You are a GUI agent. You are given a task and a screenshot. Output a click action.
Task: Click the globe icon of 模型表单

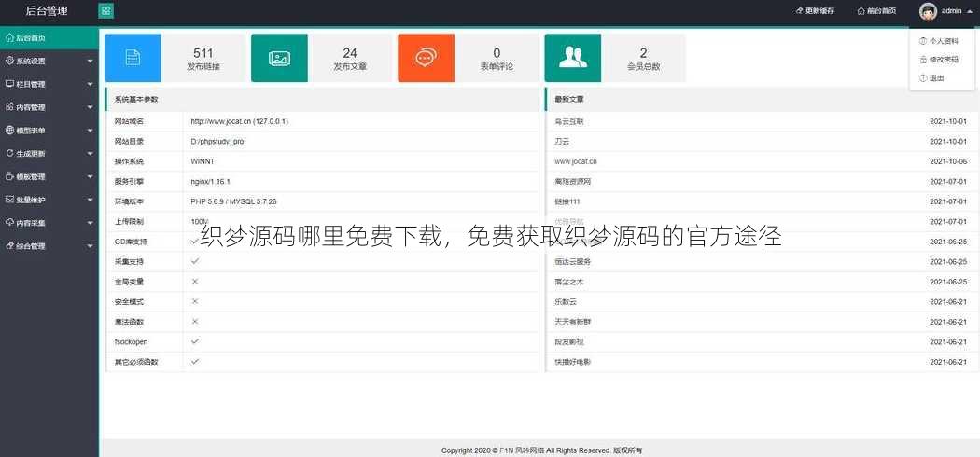[9, 130]
